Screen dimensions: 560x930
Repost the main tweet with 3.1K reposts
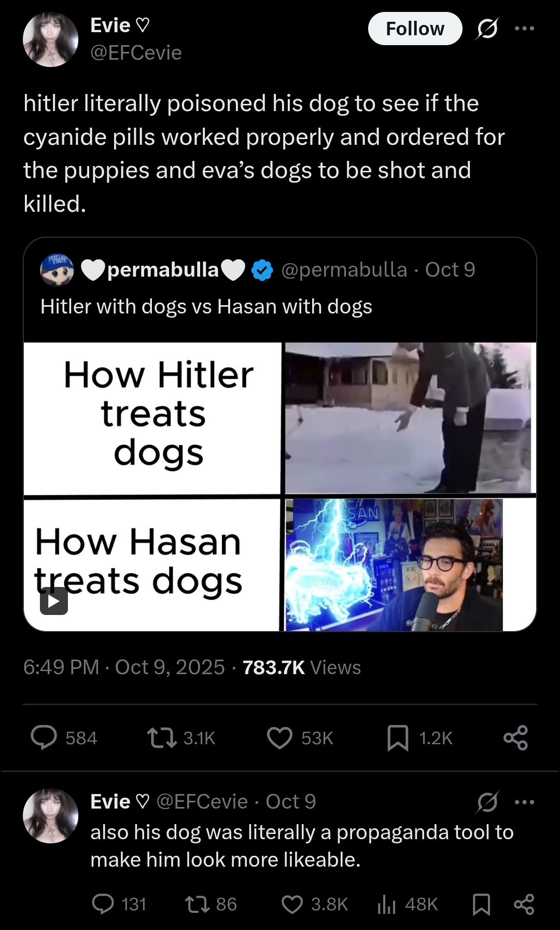(x=181, y=737)
